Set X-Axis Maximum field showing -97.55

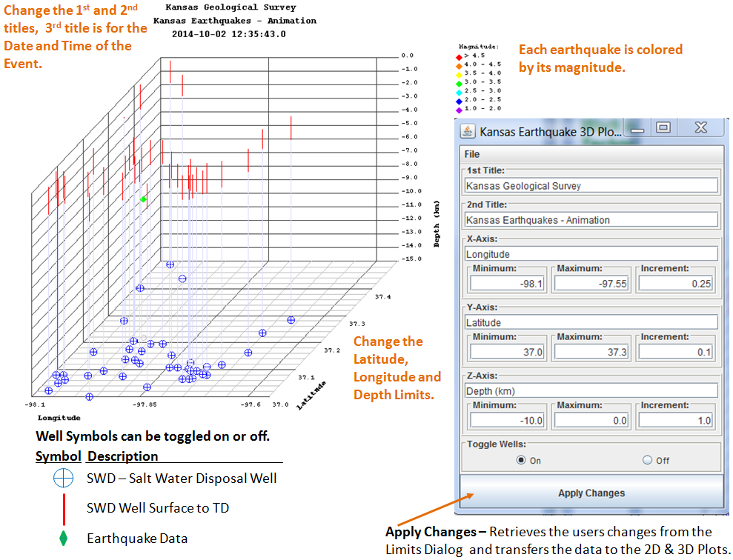(591, 284)
